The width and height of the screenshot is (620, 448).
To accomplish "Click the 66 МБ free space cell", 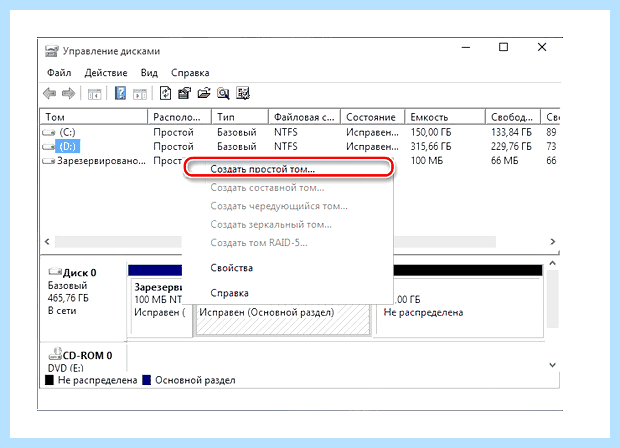I will pos(504,161).
